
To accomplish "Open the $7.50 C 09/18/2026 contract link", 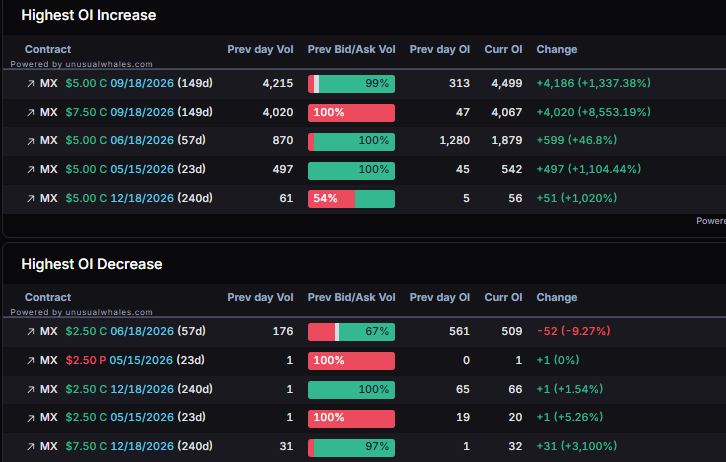I will pyautogui.click(x=139, y=112).
